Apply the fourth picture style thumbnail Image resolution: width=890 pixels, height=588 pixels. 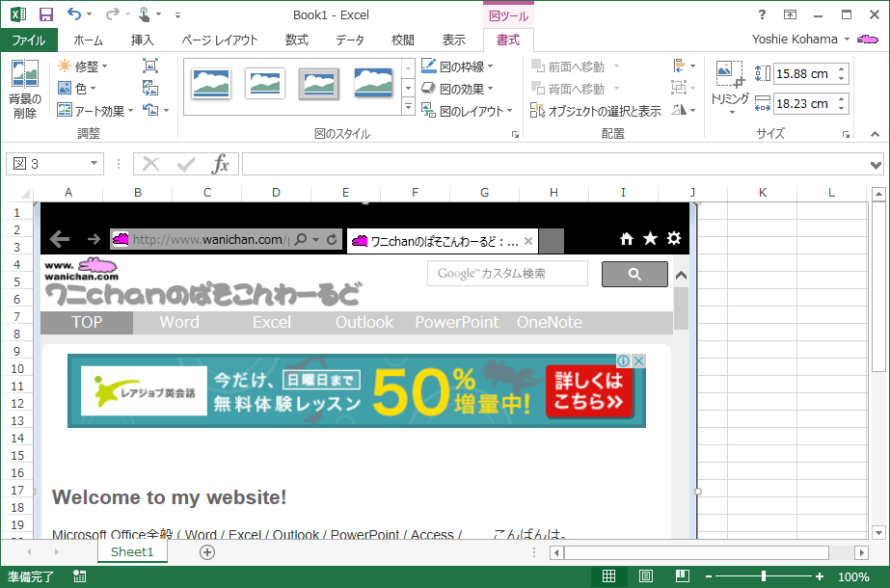coord(373,84)
